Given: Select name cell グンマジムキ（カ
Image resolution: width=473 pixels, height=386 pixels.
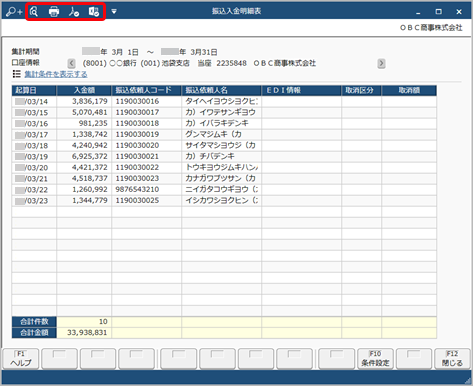Looking at the screenshot, I should point(221,134).
